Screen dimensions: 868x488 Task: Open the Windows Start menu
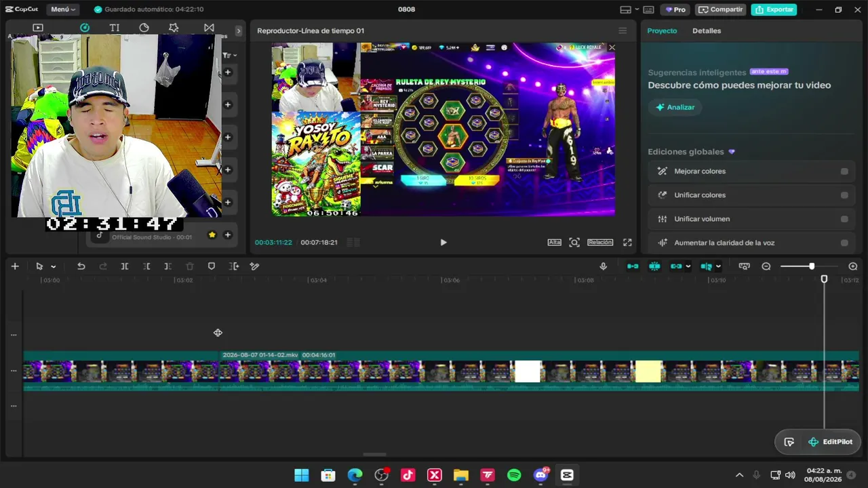pos(302,475)
